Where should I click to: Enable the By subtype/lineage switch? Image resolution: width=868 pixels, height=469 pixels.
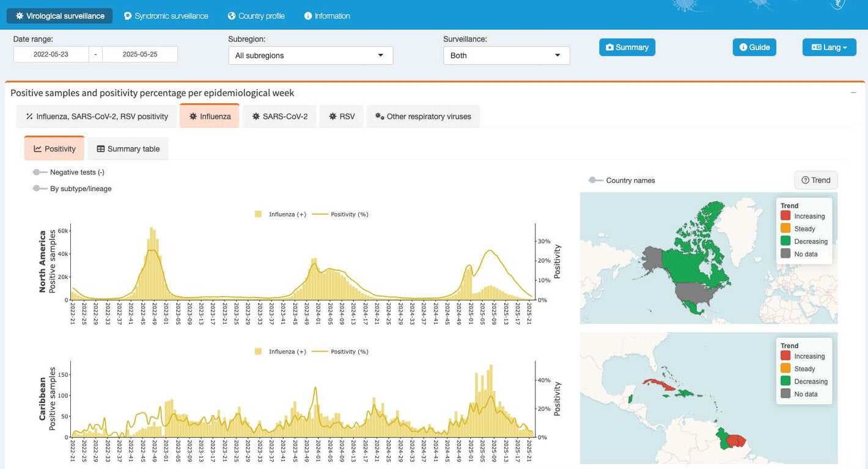click(40, 189)
